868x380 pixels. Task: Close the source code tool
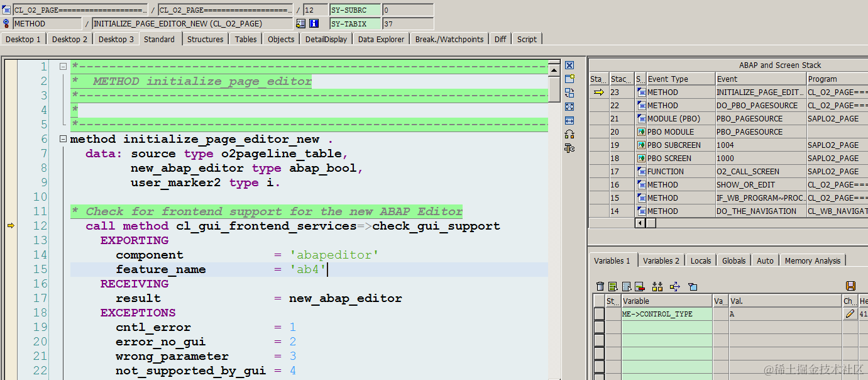click(569, 65)
